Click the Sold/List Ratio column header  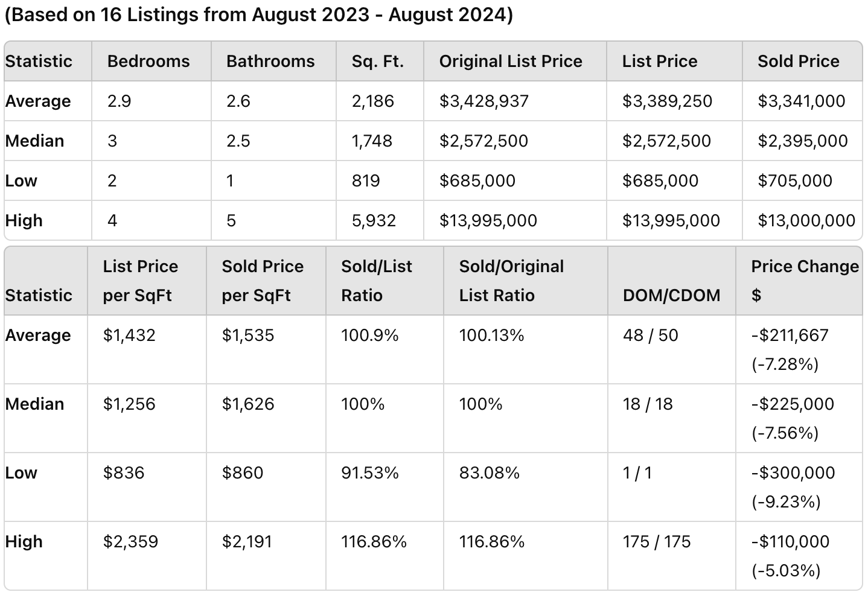tap(377, 281)
